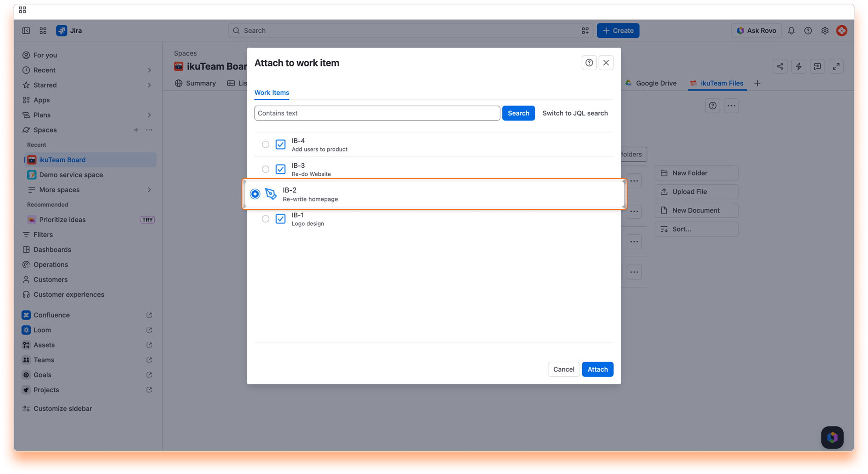Add a new space with plus icon
The image size is (868, 474).
(x=136, y=130)
